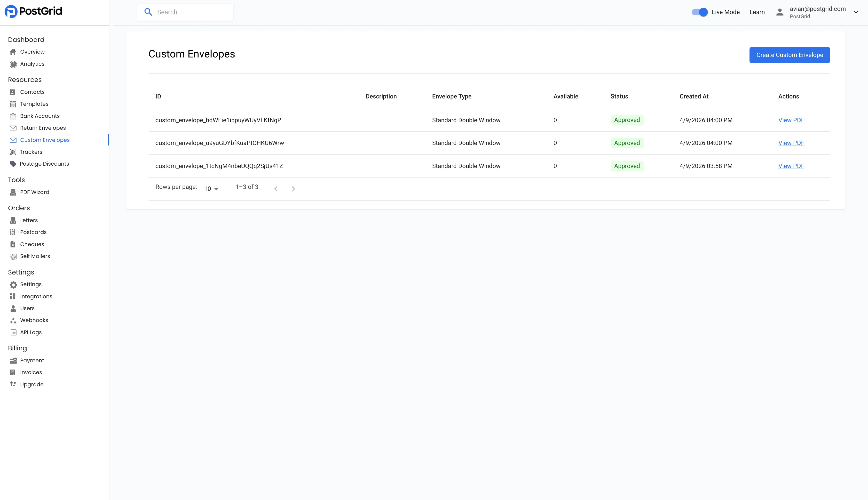Click the Analytics pie chart icon
Image resolution: width=868 pixels, height=500 pixels.
pyautogui.click(x=13, y=64)
